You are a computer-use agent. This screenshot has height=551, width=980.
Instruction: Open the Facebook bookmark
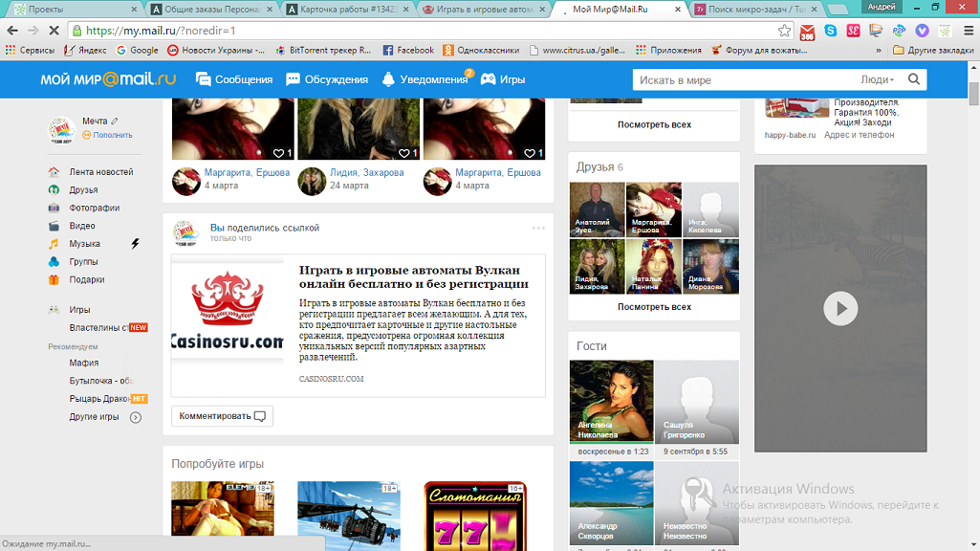(408, 50)
